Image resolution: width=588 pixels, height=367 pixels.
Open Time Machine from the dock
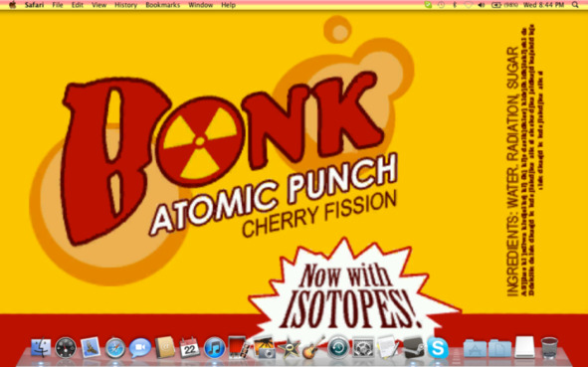point(338,347)
